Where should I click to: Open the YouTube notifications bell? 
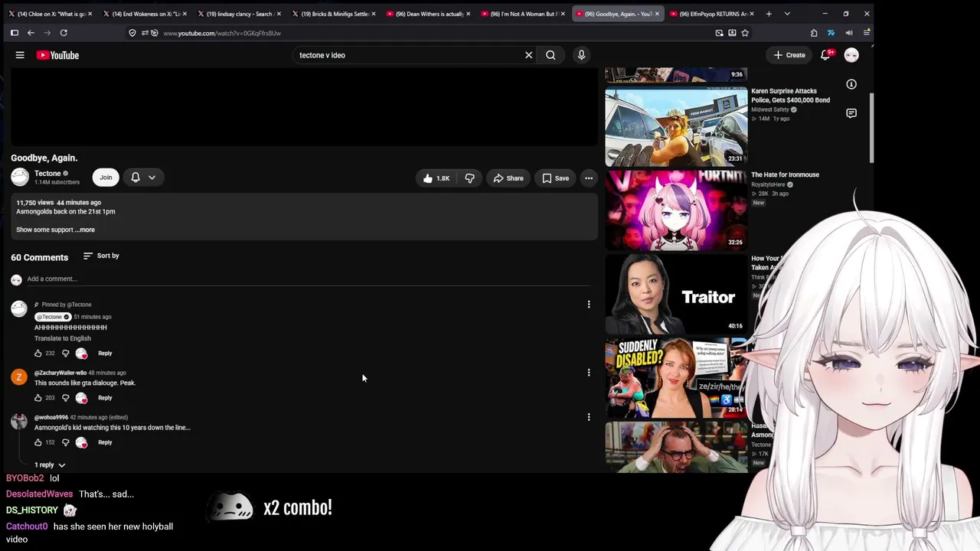tap(825, 55)
